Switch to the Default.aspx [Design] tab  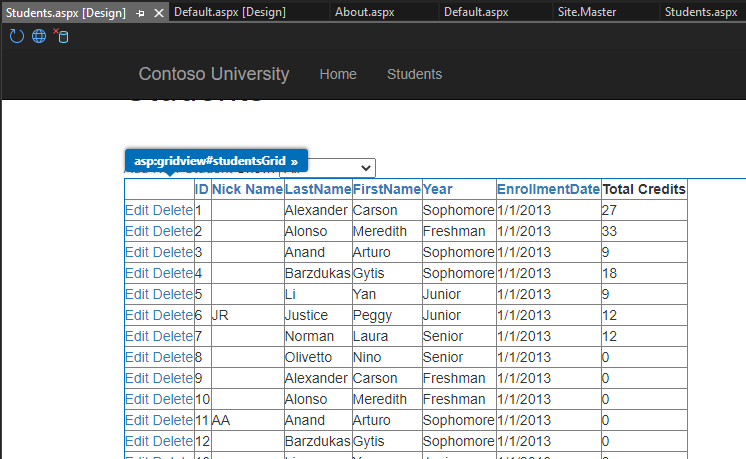coord(229,12)
